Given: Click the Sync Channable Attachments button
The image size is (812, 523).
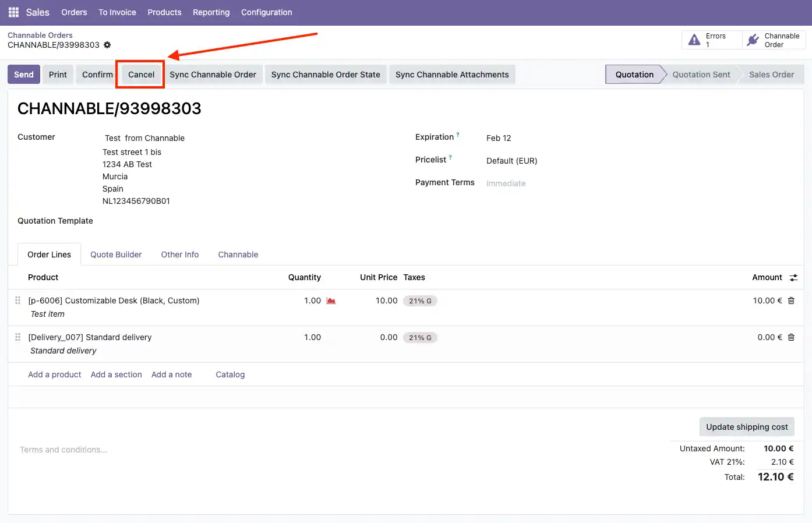Looking at the screenshot, I should pyautogui.click(x=452, y=75).
